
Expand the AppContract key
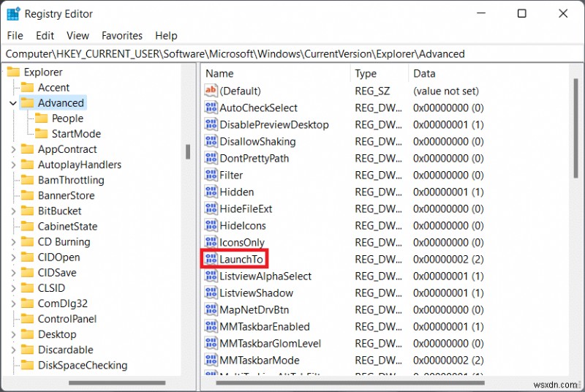[13, 149]
